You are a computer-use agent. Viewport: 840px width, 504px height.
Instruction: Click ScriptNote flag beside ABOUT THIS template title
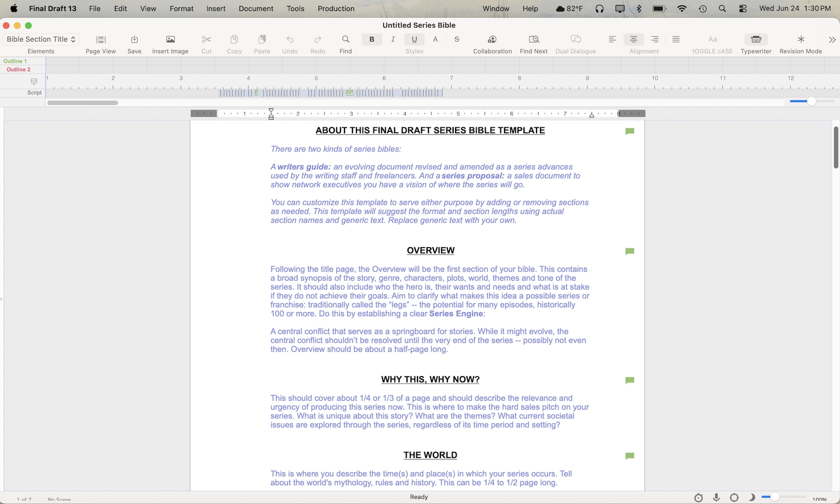629,131
